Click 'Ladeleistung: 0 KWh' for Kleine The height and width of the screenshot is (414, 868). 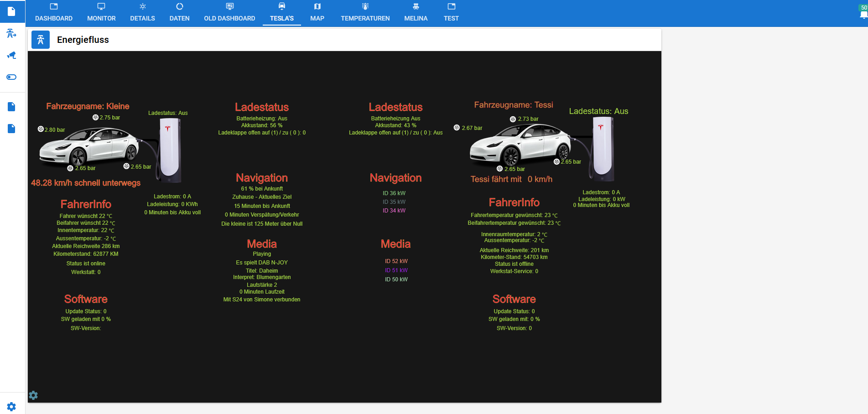point(172,204)
